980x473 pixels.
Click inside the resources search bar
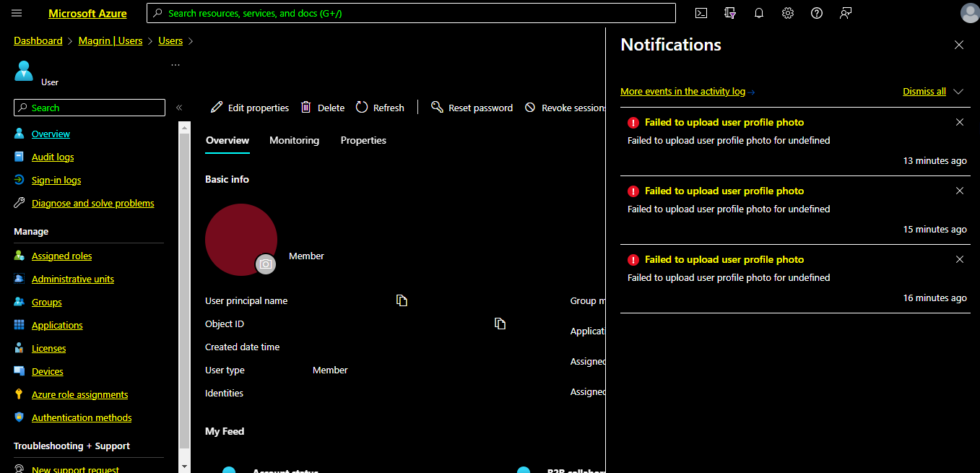pyautogui.click(x=411, y=12)
